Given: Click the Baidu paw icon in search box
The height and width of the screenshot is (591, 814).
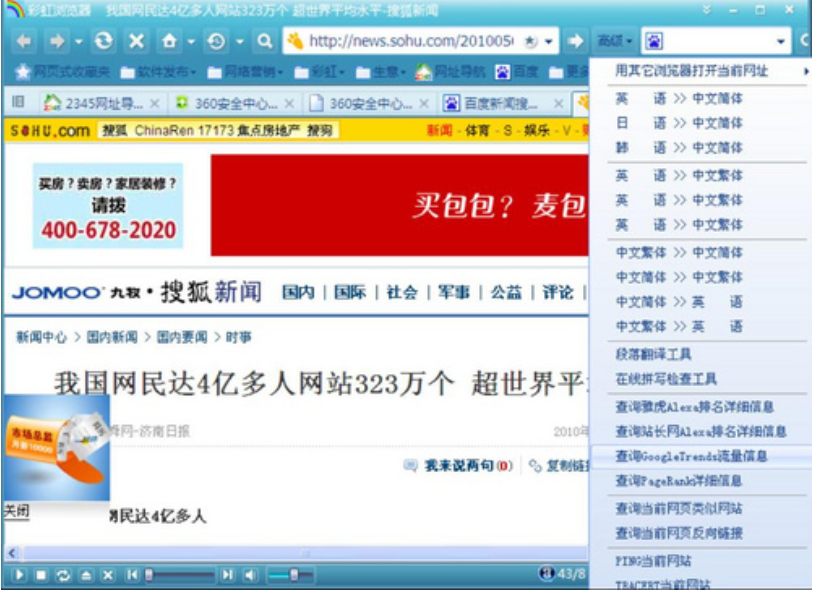Looking at the screenshot, I should (x=654, y=41).
